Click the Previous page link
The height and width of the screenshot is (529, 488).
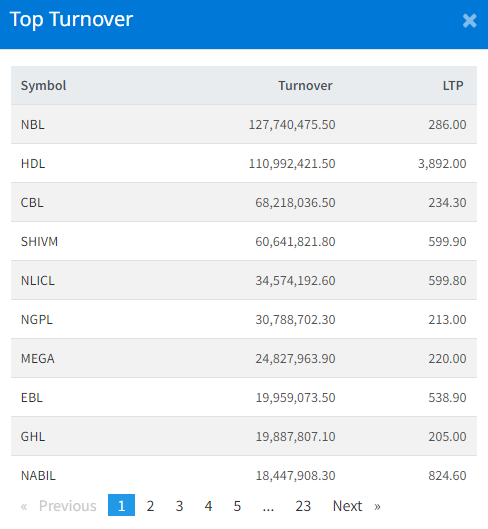(67, 506)
